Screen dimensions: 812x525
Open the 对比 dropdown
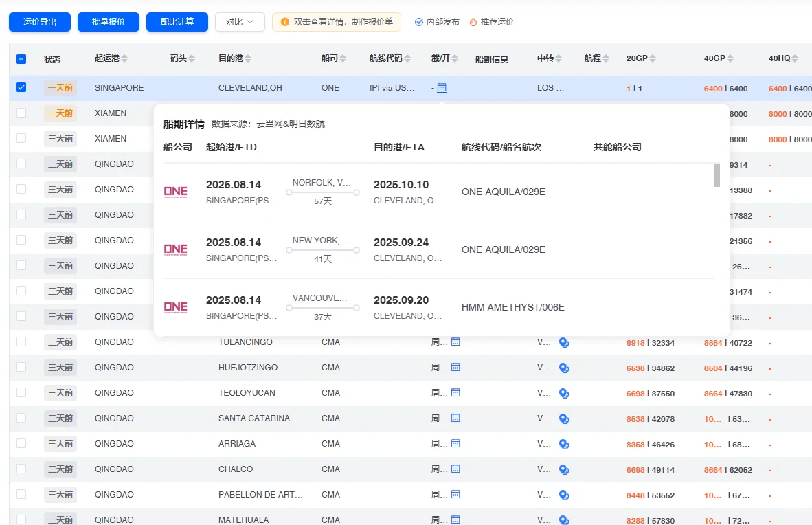click(240, 21)
